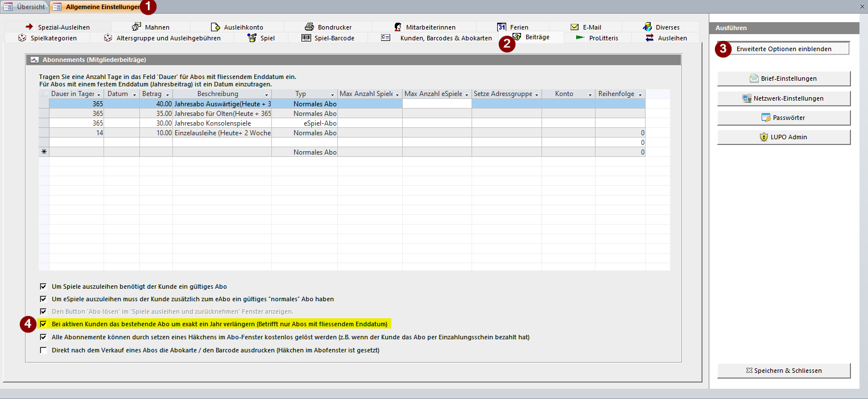Click the 'eSpiel-Abo' type cell
The height and width of the screenshot is (399, 868).
[x=304, y=123]
